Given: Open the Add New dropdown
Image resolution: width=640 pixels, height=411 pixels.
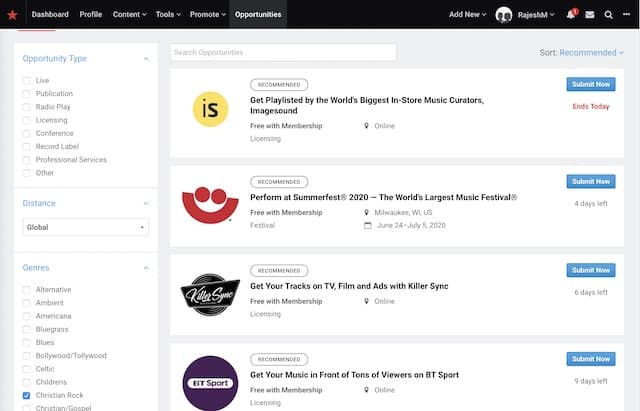Looking at the screenshot, I should [468, 14].
